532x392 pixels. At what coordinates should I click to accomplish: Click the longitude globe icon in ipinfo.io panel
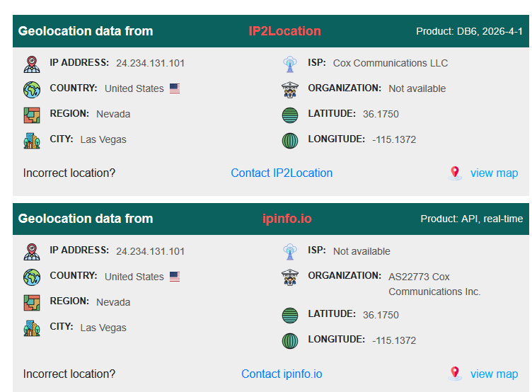point(290,341)
